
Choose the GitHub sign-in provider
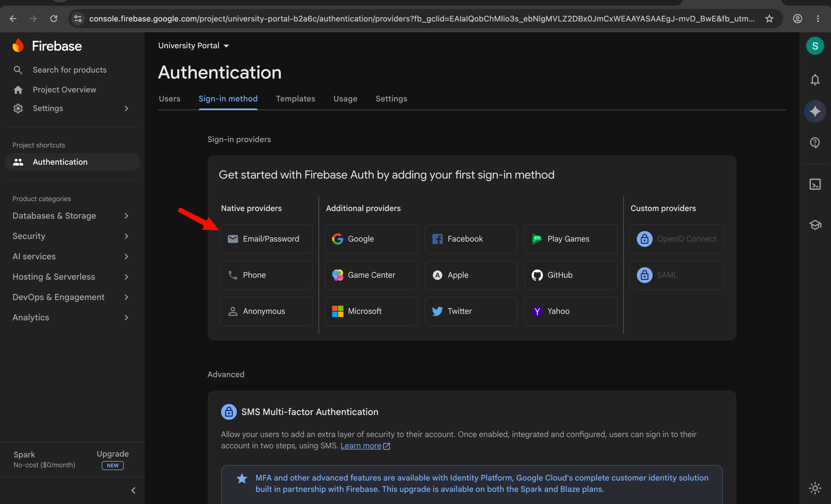(571, 275)
